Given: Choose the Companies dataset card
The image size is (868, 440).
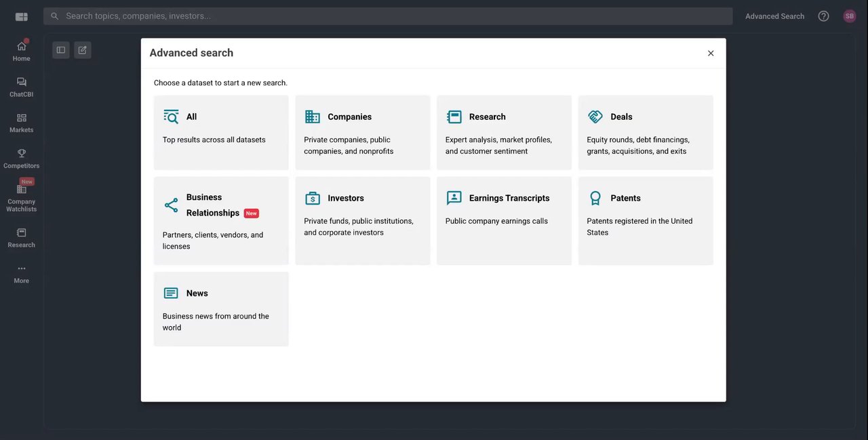Looking at the screenshot, I should (x=362, y=132).
